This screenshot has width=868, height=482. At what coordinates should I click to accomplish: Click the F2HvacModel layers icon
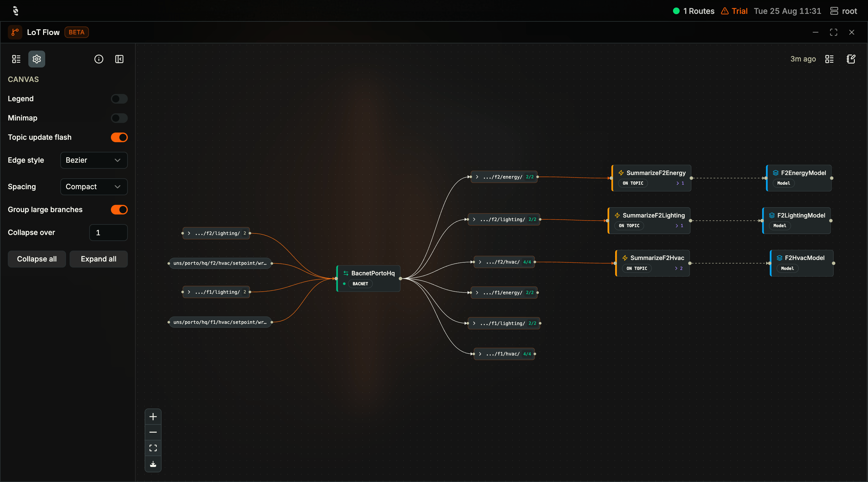pyautogui.click(x=780, y=258)
